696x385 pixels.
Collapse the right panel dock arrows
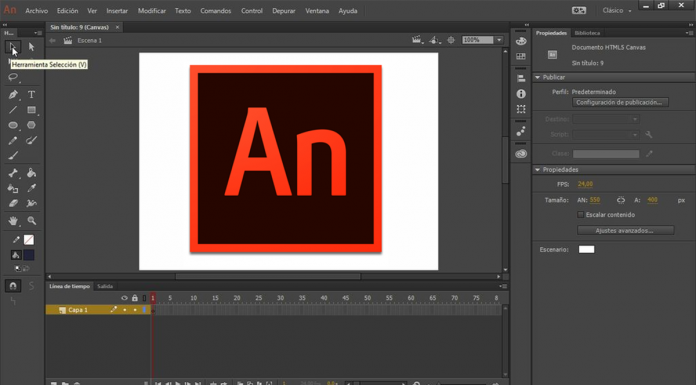690,25
